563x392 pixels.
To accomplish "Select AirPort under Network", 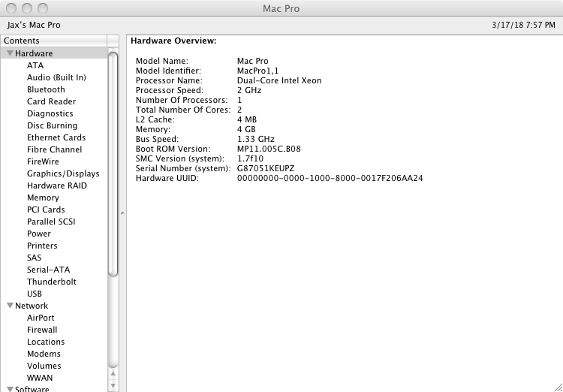I will (41, 318).
